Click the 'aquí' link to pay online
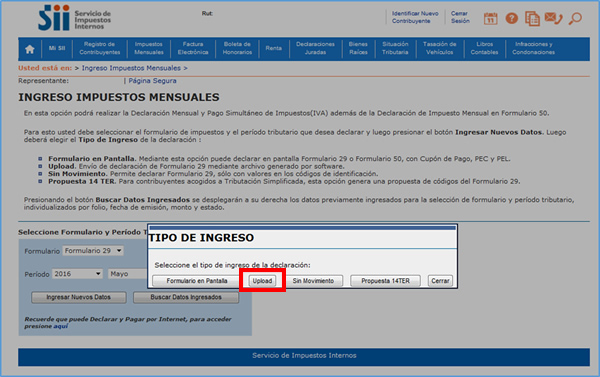Image resolution: width=600 pixels, height=377 pixels. pyautogui.click(x=60, y=326)
